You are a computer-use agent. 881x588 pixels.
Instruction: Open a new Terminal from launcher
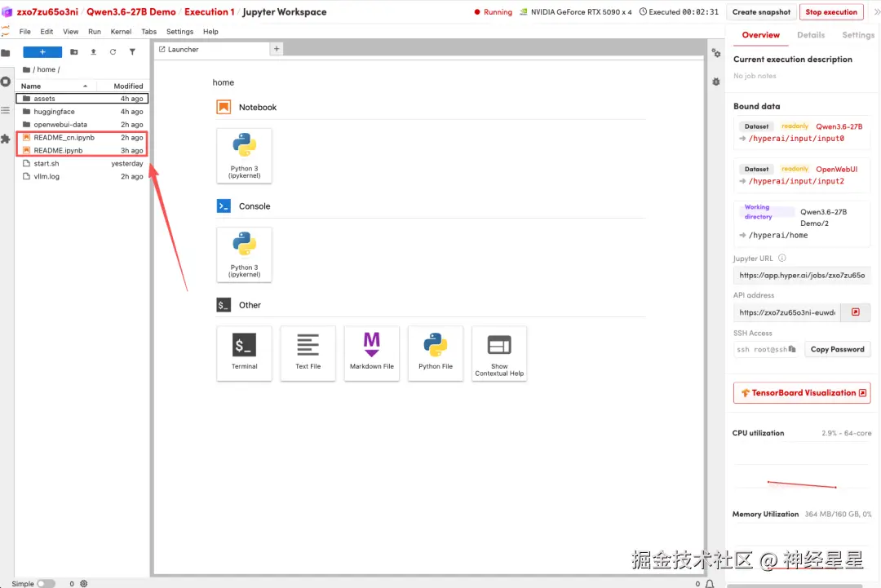coord(245,353)
